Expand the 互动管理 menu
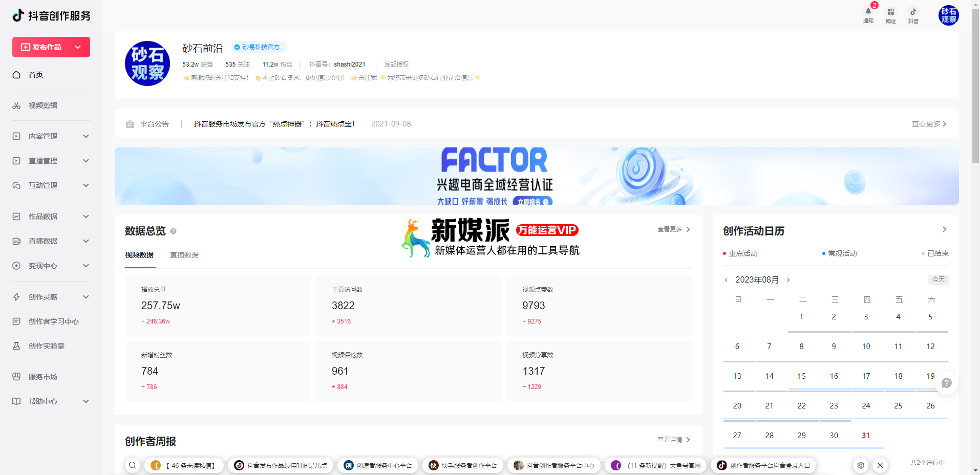This screenshot has height=475, width=980. 86,185
